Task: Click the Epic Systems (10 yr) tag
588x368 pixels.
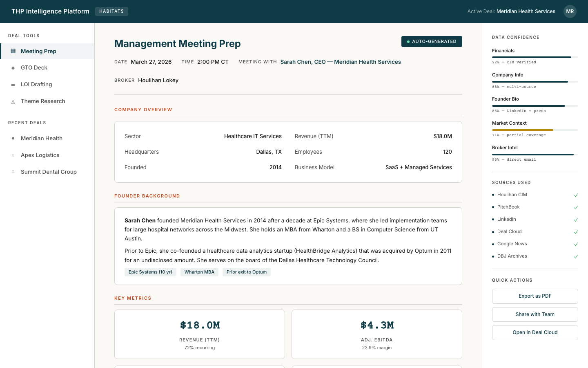Action: coord(150,272)
